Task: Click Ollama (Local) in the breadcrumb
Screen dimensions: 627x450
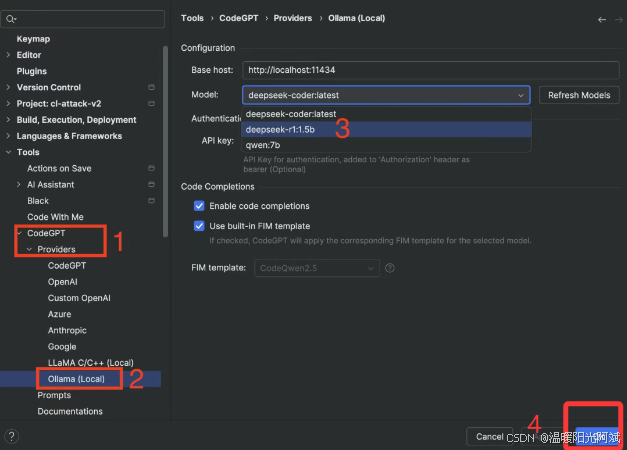Action: (x=357, y=18)
